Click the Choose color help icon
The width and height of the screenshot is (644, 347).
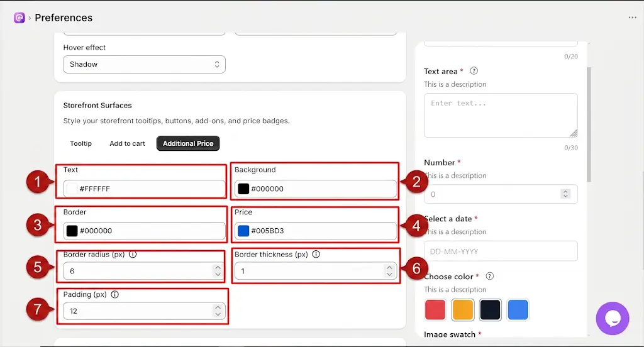coord(489,276)
